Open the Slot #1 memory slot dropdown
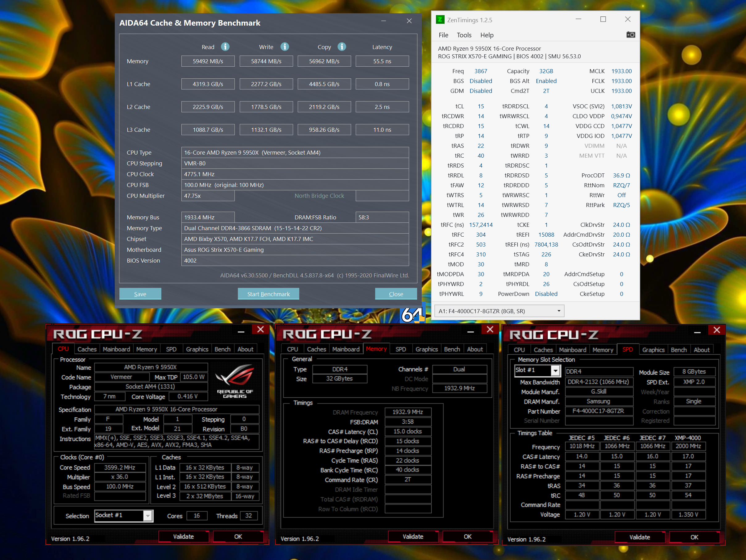This screenshot has width=746, height=560. point(555,371)
